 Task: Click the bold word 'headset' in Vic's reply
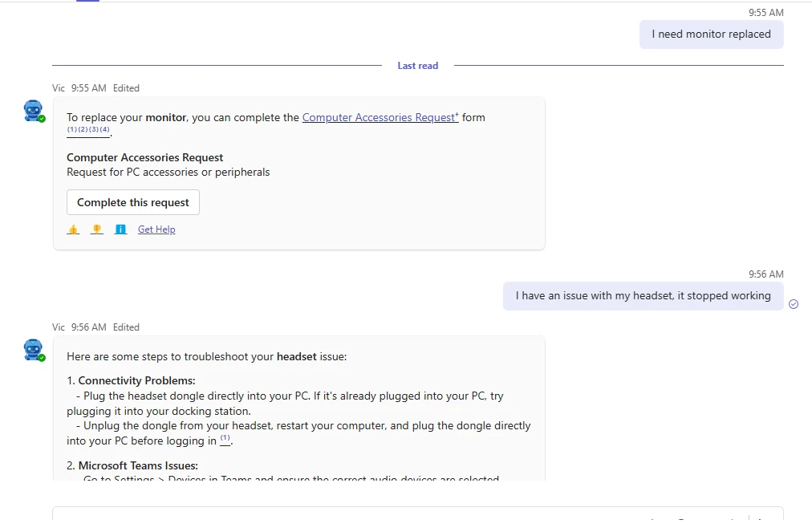297,357
